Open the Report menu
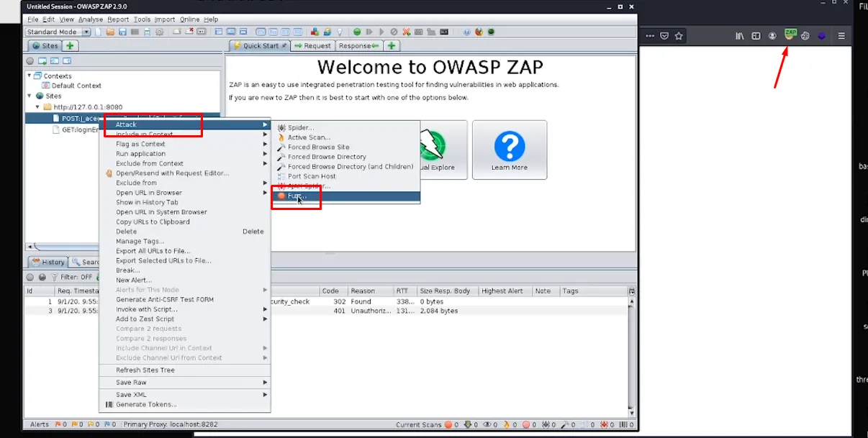868x438 pixels. [118, 19]
